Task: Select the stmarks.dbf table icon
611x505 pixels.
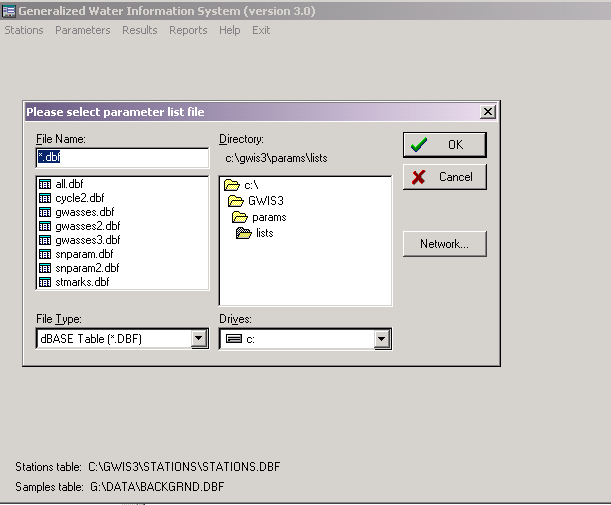Action: click(x=45, y=282)
